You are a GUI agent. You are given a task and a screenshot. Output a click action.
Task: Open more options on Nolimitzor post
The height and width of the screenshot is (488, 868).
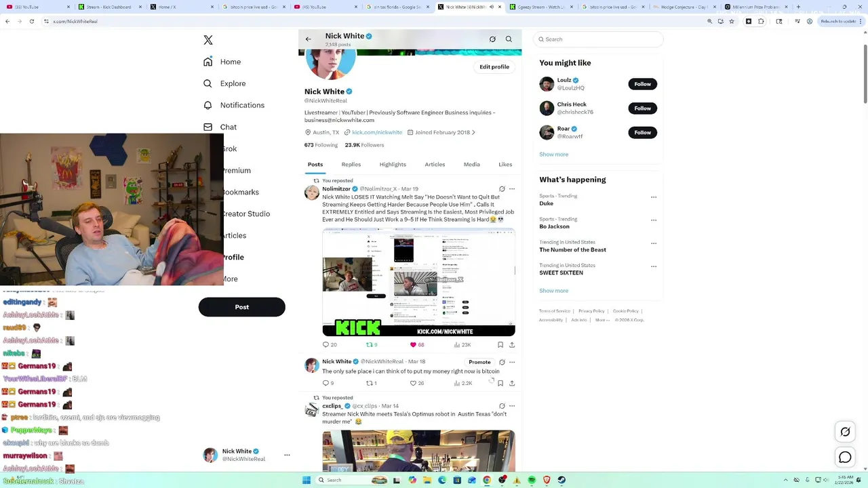[x=512, y=189]
